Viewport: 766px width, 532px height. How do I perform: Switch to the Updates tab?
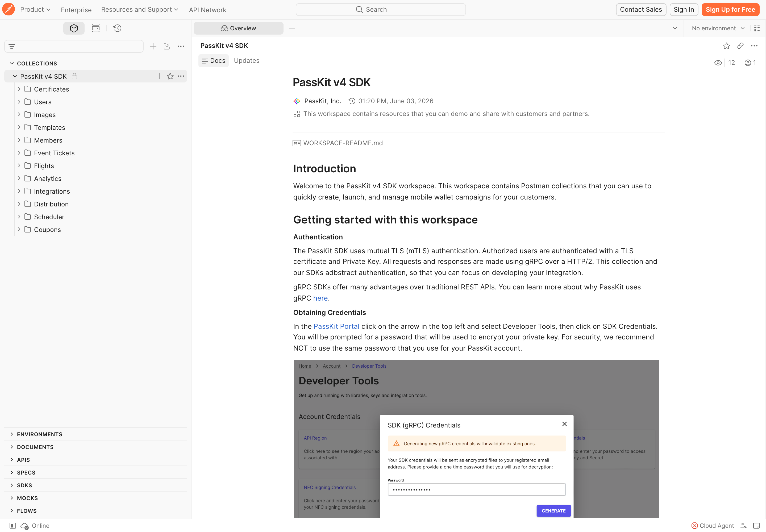click(x=247, y=61)
